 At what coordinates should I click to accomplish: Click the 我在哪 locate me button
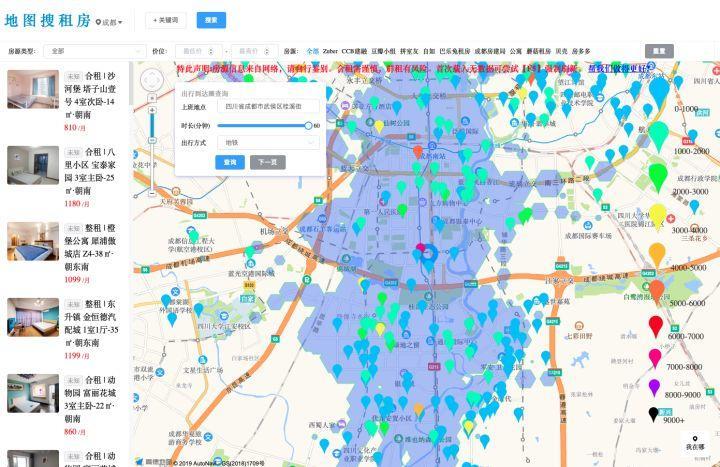(x=695, y=443)
